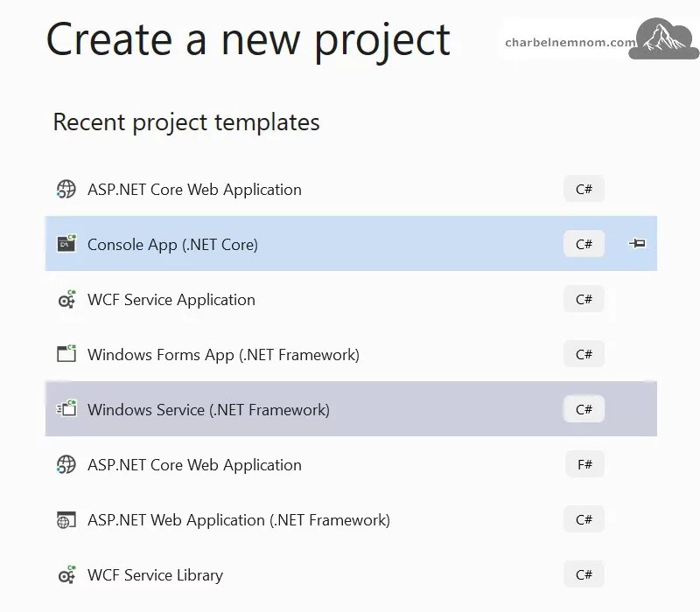
Task: Click the C# badge on WCF Service Library
Action: coord(583,574)
